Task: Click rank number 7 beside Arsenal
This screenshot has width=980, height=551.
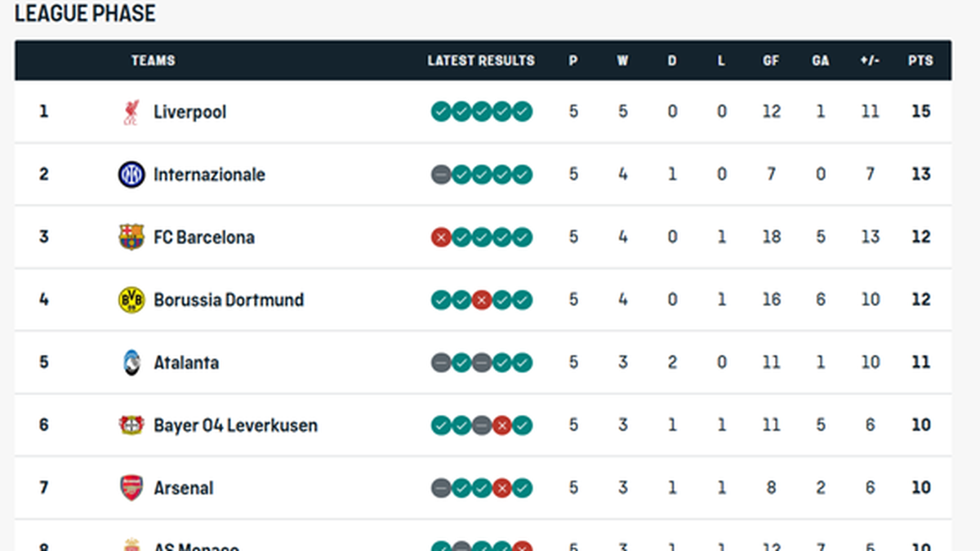Action: point(44,488)
